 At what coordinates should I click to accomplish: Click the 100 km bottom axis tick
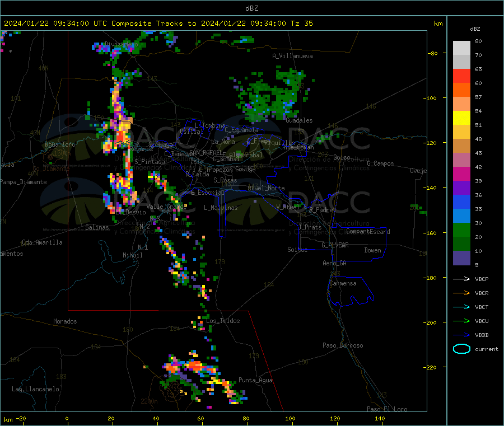(290, 418)
